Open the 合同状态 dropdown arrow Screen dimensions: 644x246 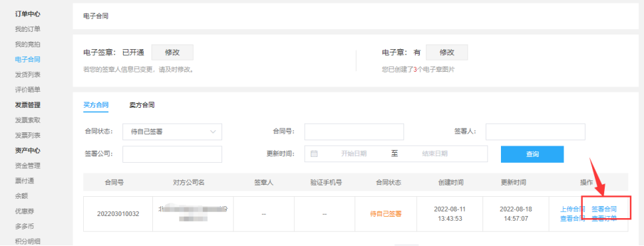pos(213,132)
